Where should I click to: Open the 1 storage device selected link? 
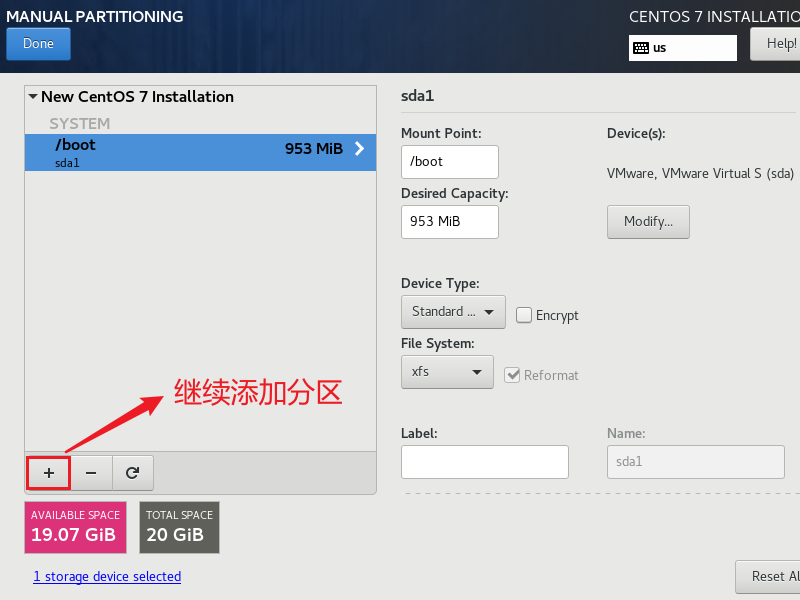pos(107,577)
